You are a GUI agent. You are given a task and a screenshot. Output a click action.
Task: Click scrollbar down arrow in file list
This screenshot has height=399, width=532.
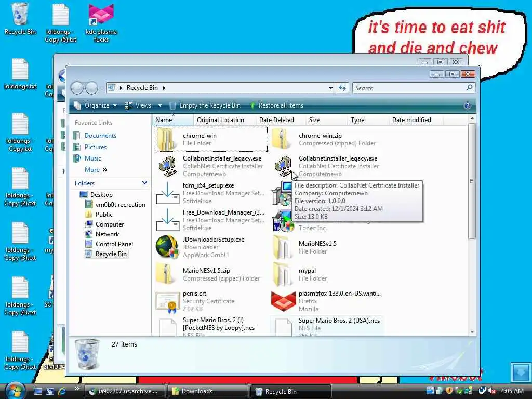472,331
